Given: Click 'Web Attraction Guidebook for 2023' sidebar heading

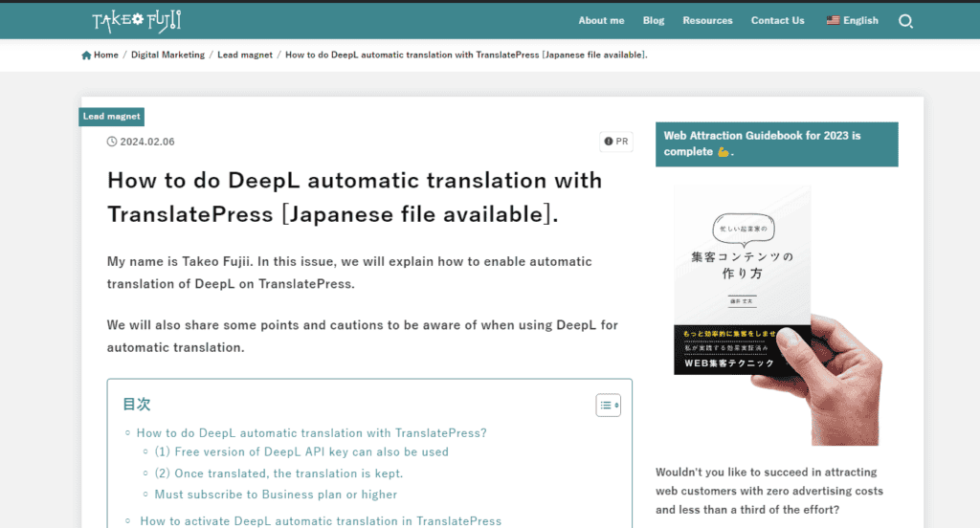Looking at the screenshot, I should 777,144.
